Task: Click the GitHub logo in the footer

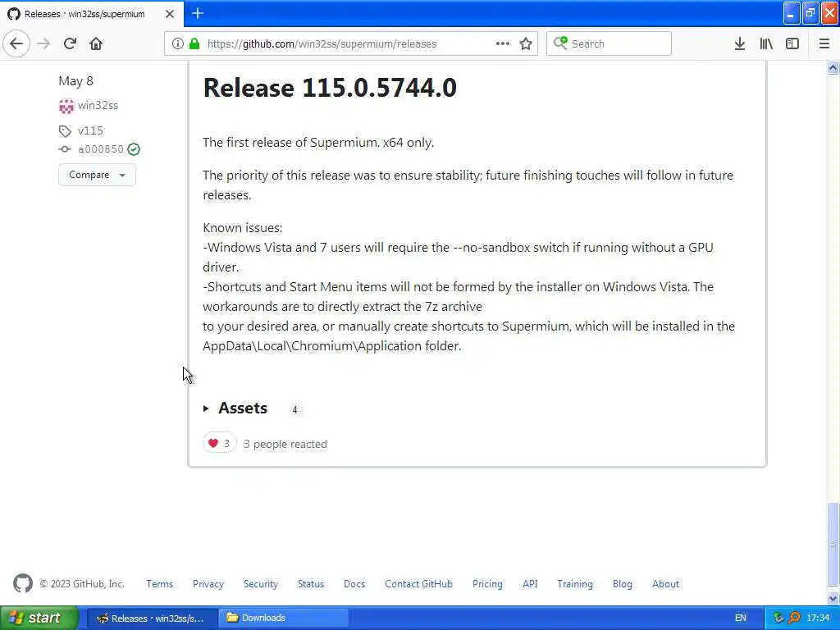Action: coord(22,583)
